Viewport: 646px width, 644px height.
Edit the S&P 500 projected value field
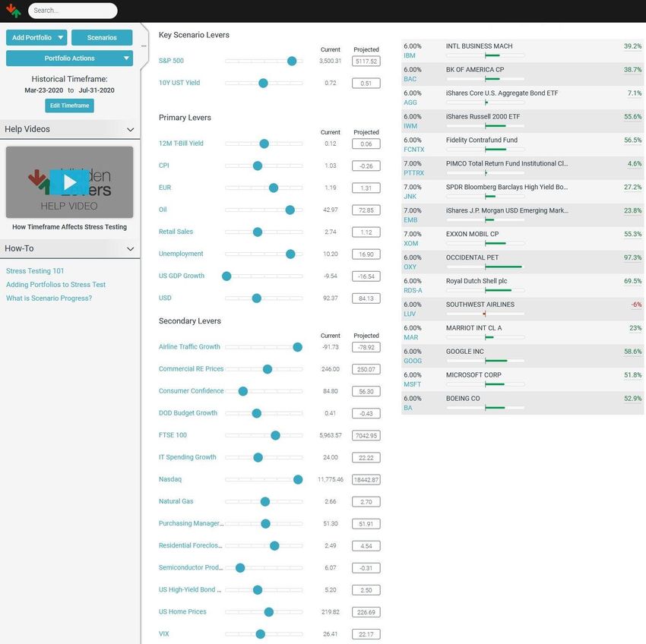coord(366,62)
